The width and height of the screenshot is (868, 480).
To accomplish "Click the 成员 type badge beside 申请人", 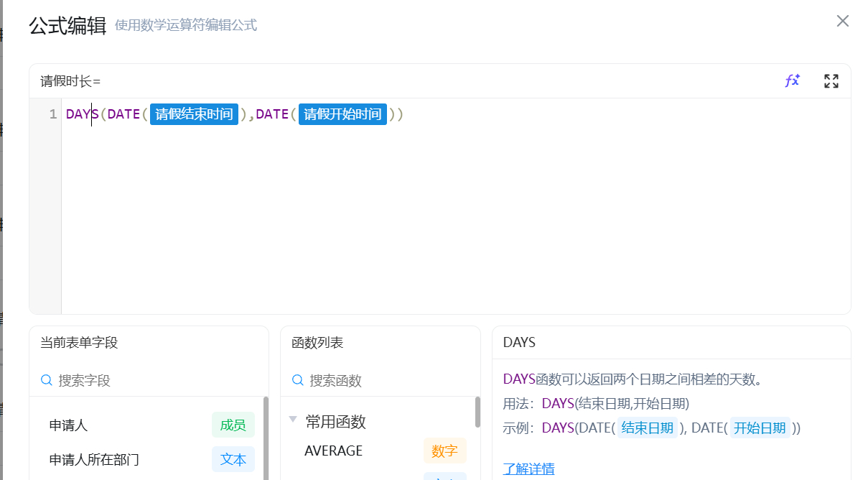I will pos(233,425).
